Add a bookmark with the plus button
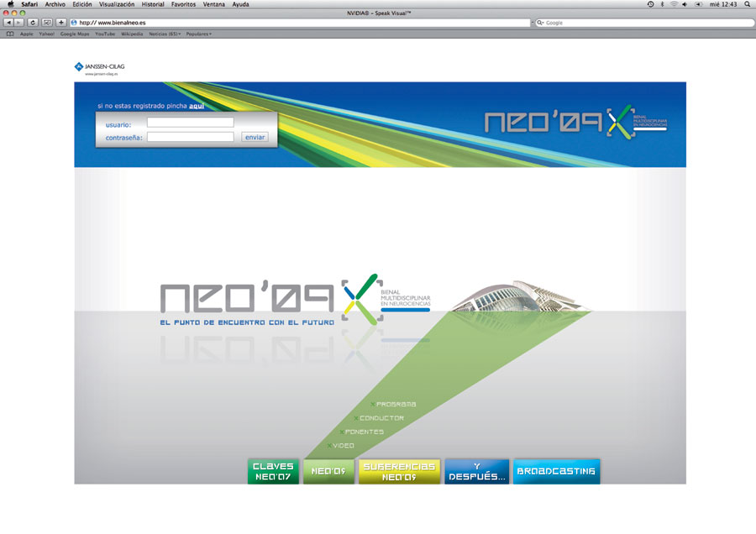Screen dimensions: 756x534 click(x=61, y=23)
